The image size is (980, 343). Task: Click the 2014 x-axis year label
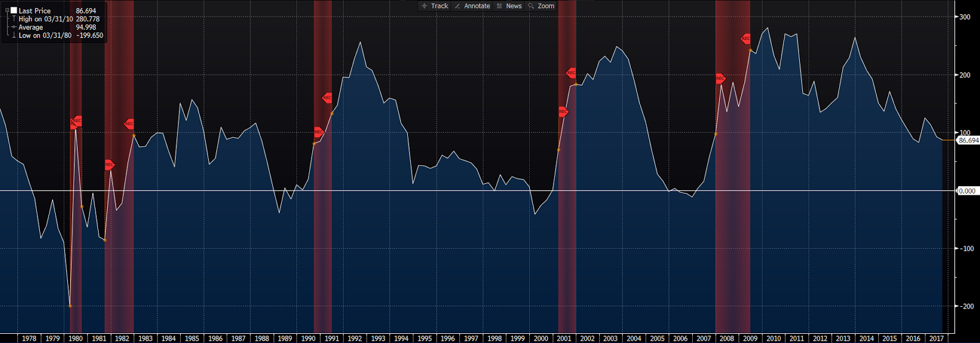click(x=867, y=338)
